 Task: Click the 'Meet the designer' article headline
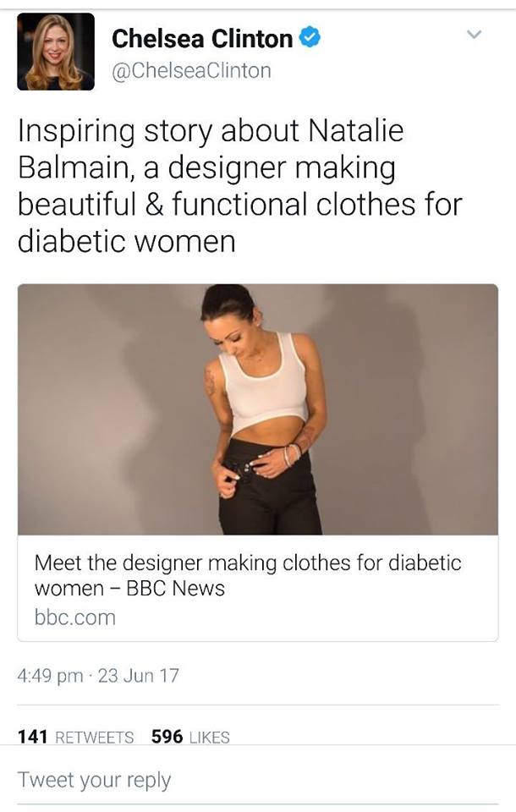[248, 575]
